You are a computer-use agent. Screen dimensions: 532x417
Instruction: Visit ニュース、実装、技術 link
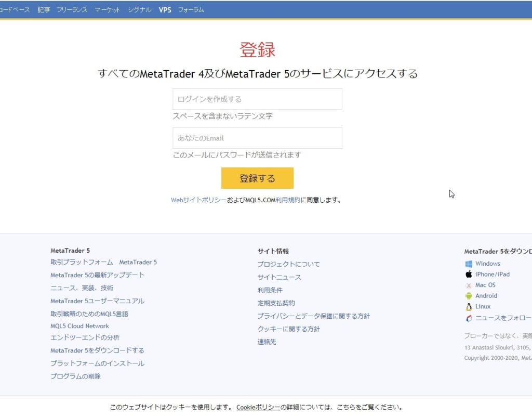point(82,288)
